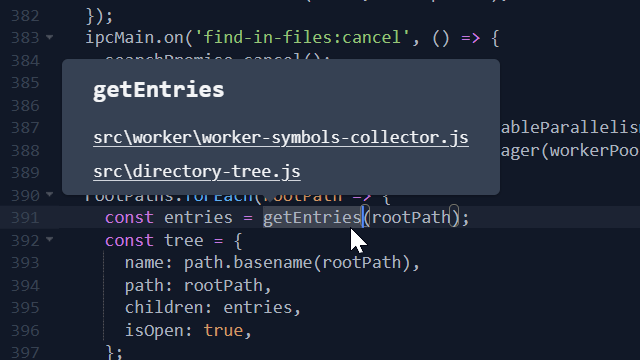The width and height of the screenshot is (640, 360).
Task: Click 'path: rootPath,' on line 394
Action: pos(198,285)
